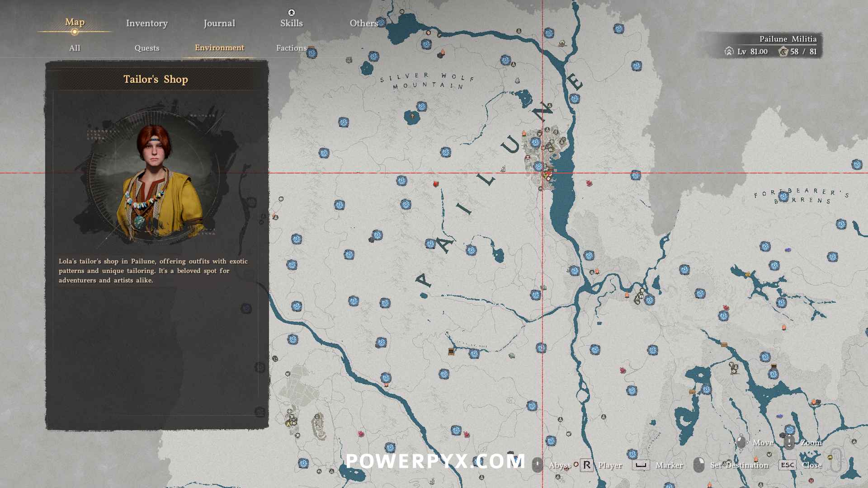The height and width of the screenshot is (488, 868).
Task: Go to the Others tab
Action: (x=363, y=23)
